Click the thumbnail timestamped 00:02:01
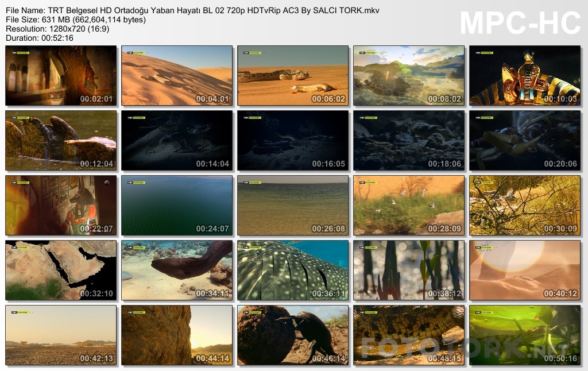Viewport: 588px width, 371px height. click(61, 75)
